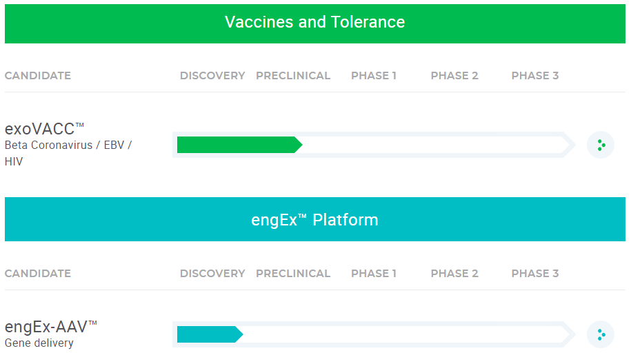
Task: Click PHASE 3 header under Vaccines and Tolerance
Action: pos(535,76)
